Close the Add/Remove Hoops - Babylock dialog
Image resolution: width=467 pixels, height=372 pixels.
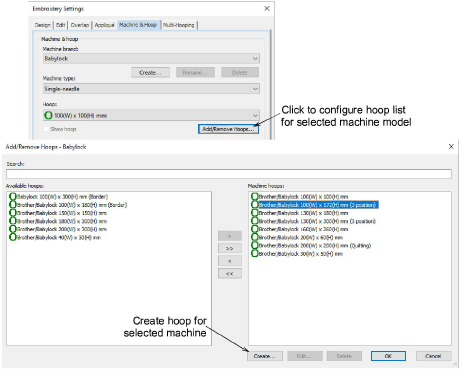tap(451, 146)
